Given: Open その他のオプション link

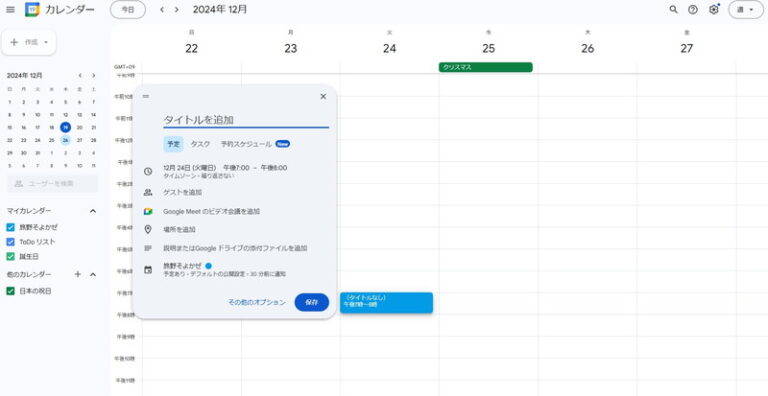Looking at the screenshot, I should (x=257, y=302).
